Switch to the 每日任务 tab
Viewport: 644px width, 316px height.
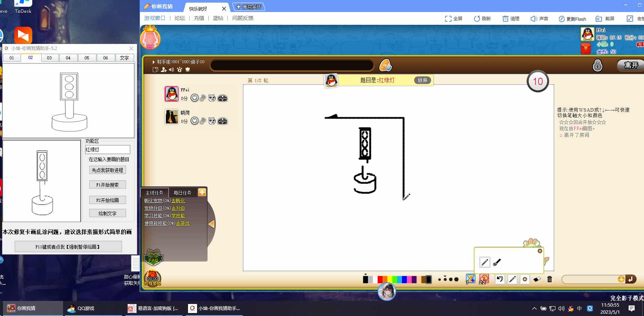(x=182, y=193)
